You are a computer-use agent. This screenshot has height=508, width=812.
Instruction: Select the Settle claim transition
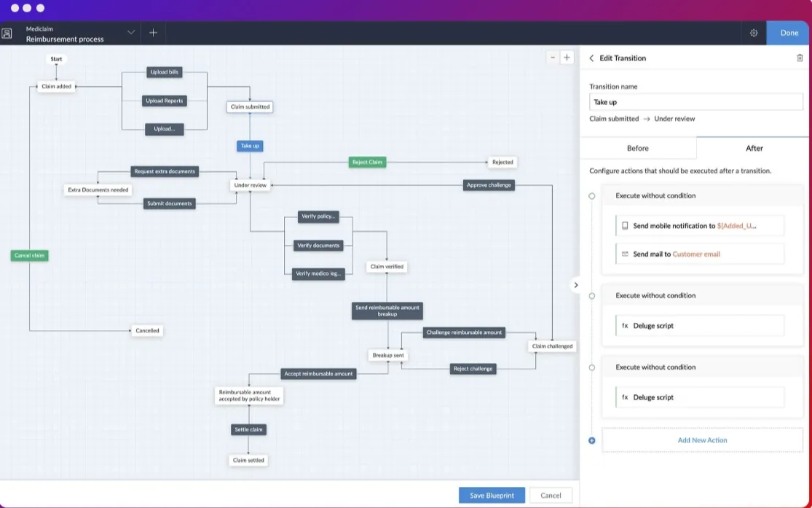248,430
